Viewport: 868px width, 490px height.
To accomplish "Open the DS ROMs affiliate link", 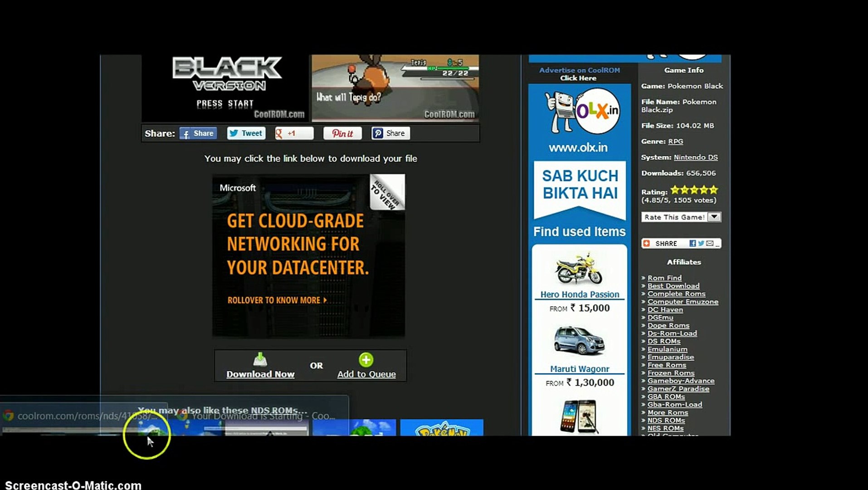I will (x=664, y=341).
